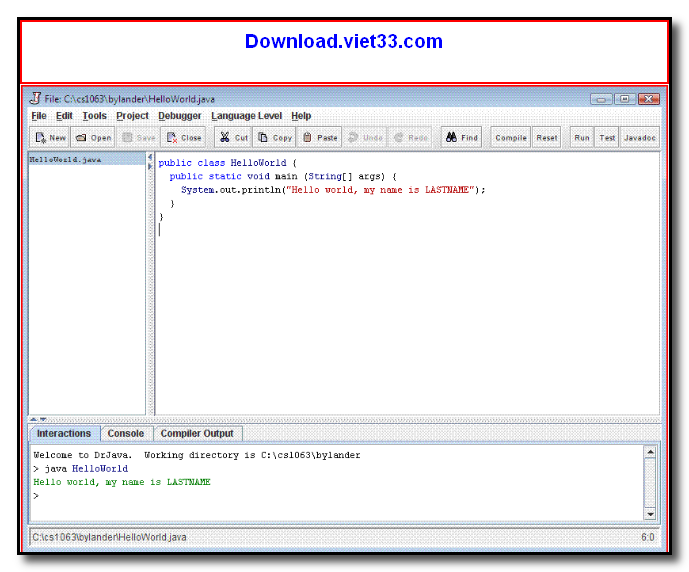Click the interactions pane scroll up arrow
Screen dimensions: 689x572
[x=650, y=452]
